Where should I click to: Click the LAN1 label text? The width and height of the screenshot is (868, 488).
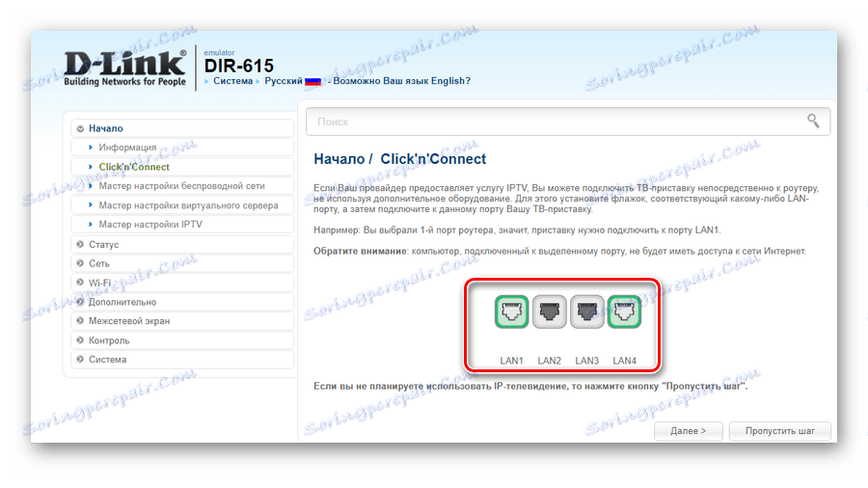tap(511, 361)
